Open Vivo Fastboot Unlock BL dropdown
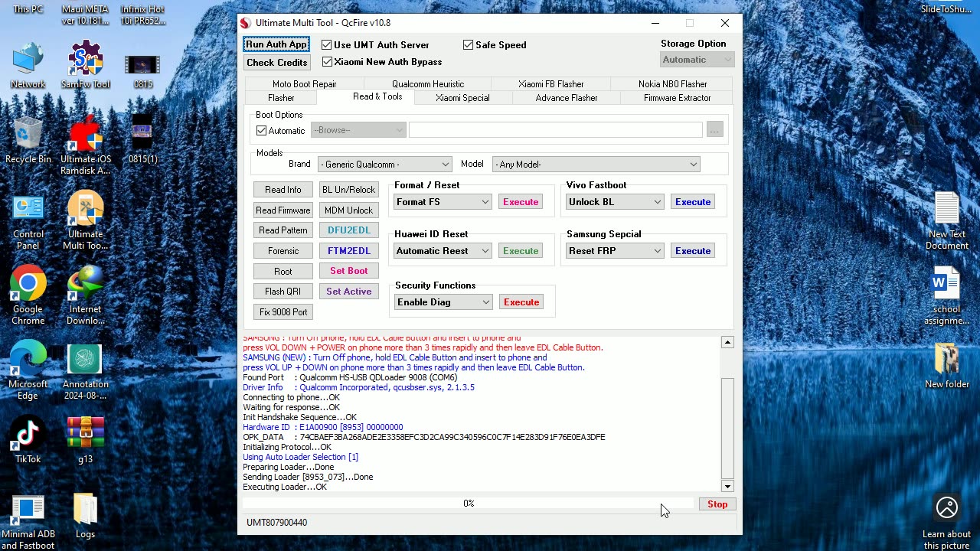Image resolution: width=980 pixels, height=551 pixels. pyautogui.click(x=615, y=202)
